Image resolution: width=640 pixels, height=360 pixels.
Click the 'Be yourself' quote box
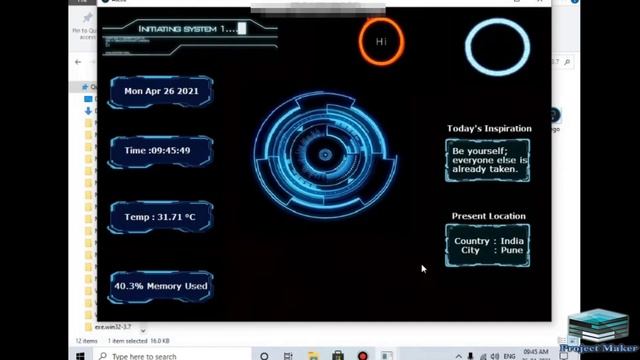pos(488,160)
